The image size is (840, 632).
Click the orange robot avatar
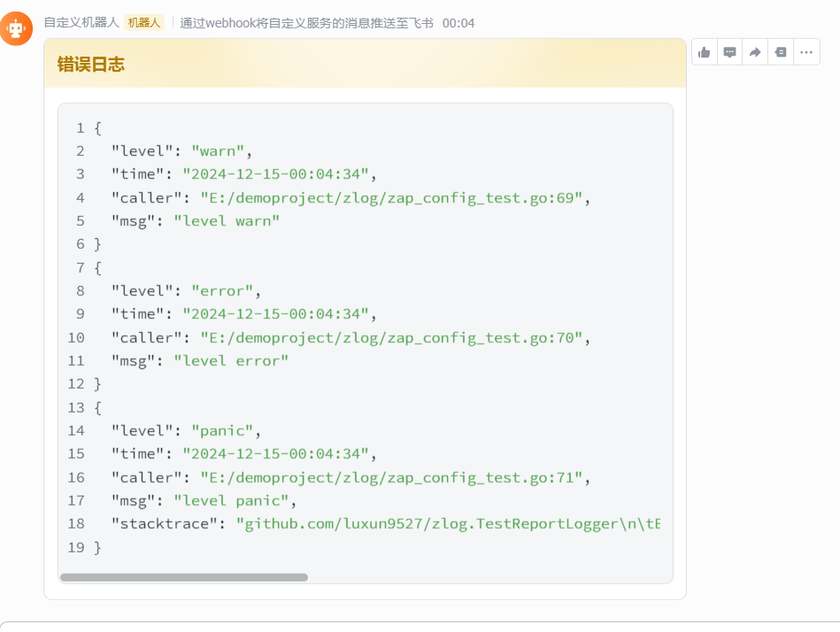(17, 28)
